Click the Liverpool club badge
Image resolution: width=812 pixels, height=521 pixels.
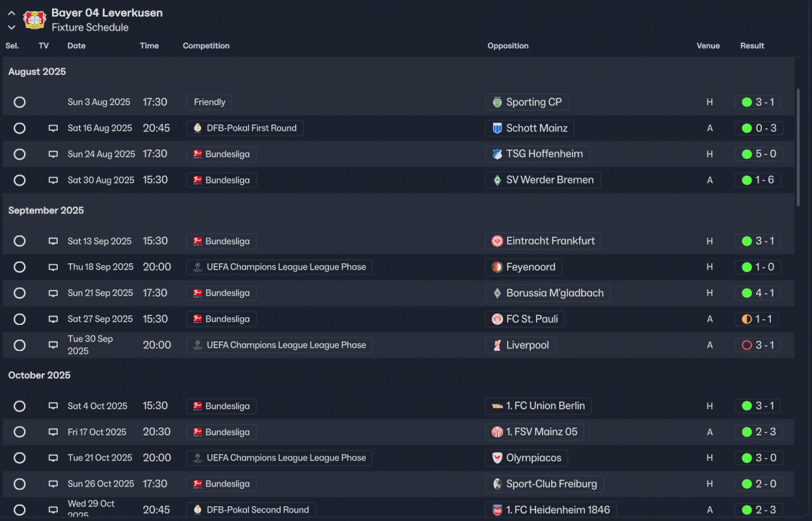[x=497, y=345]
